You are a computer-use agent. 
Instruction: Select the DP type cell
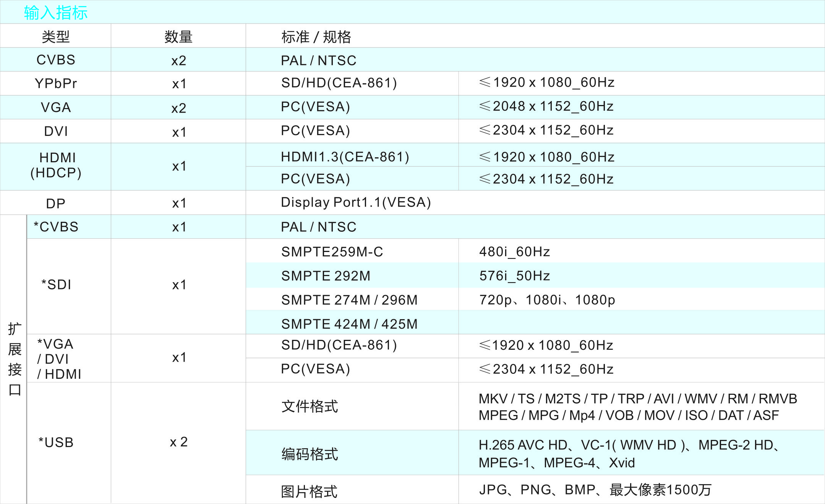click(56, 204)
